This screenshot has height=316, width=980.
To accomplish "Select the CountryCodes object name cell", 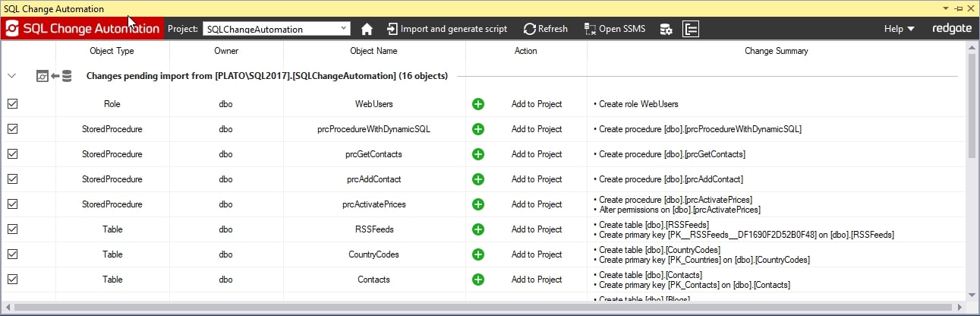I will tap(374, 254).
